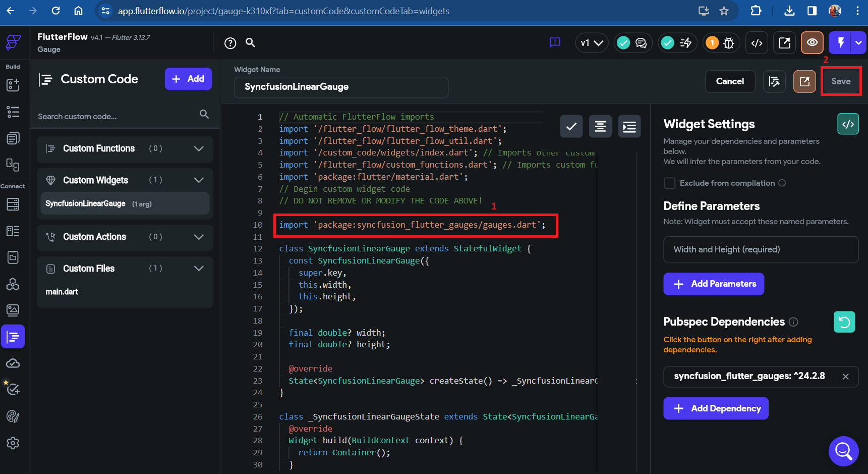The height and width of the screenshot is (474, 868).
Task: Click the orange open-in-new-window icon
Action: 804,81
